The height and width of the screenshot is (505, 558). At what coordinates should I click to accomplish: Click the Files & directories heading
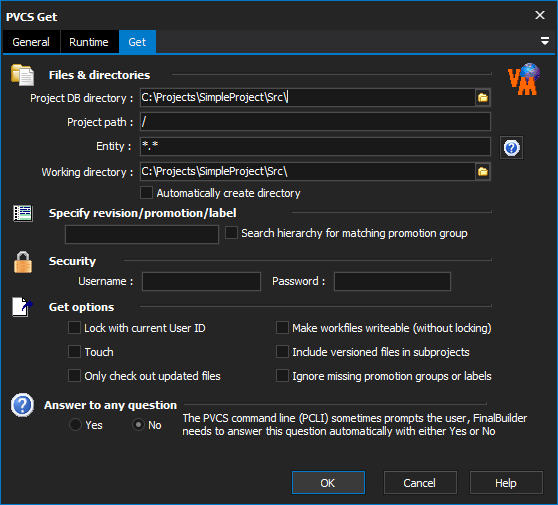click(99, 75)
